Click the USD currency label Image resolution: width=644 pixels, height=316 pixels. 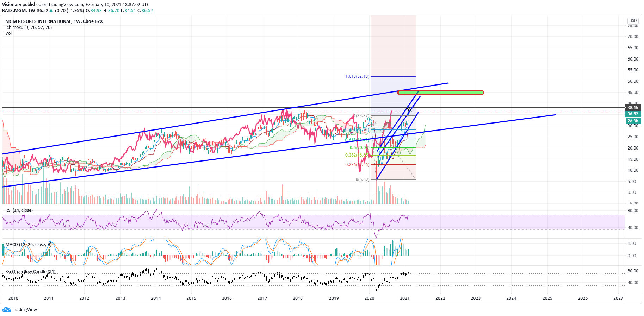click(x=633, y=21)
